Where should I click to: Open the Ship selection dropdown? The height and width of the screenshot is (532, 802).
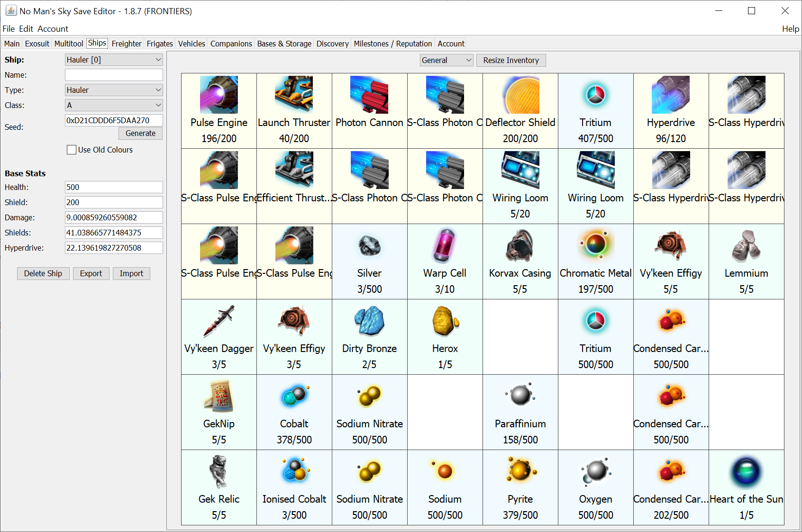[114, 60]
